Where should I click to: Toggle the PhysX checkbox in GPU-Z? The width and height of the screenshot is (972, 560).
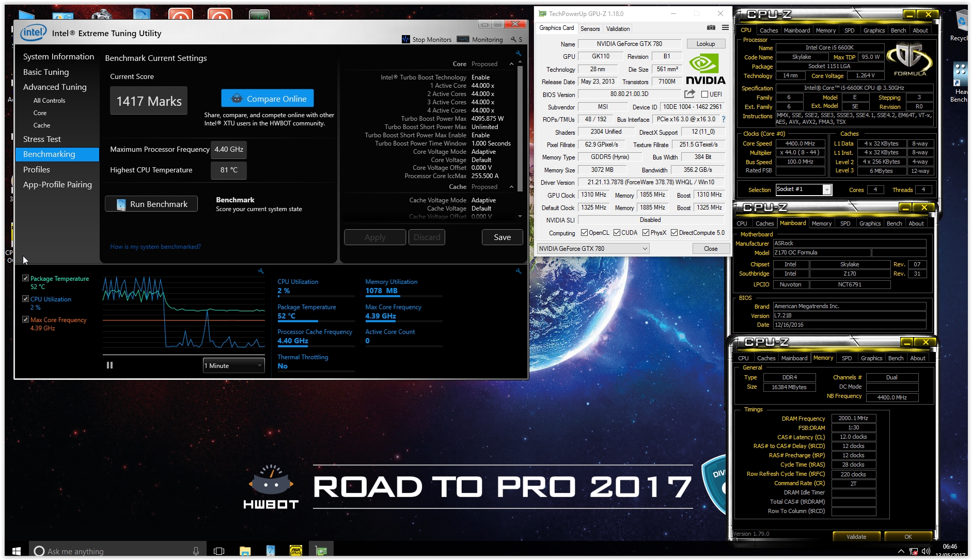(646, 233)
